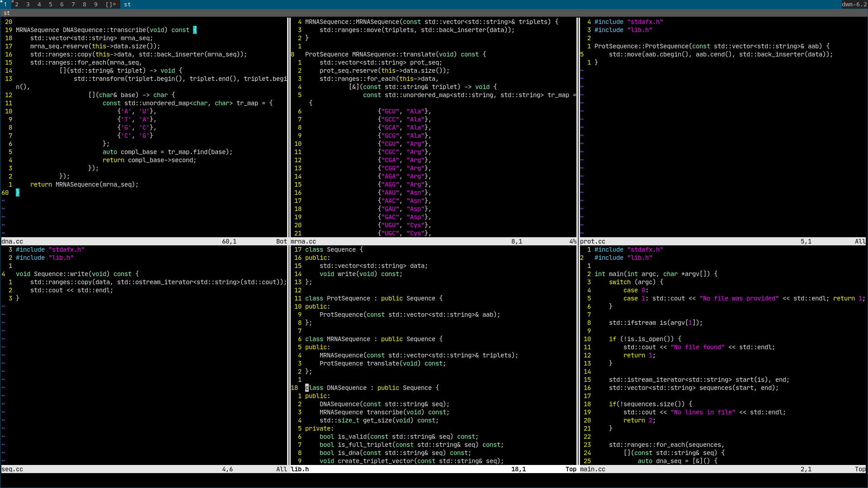This screenshot has height=488, width=868.
Task: Click the main.cc status line
Action: pyautogui.click(x=593, y=469)
